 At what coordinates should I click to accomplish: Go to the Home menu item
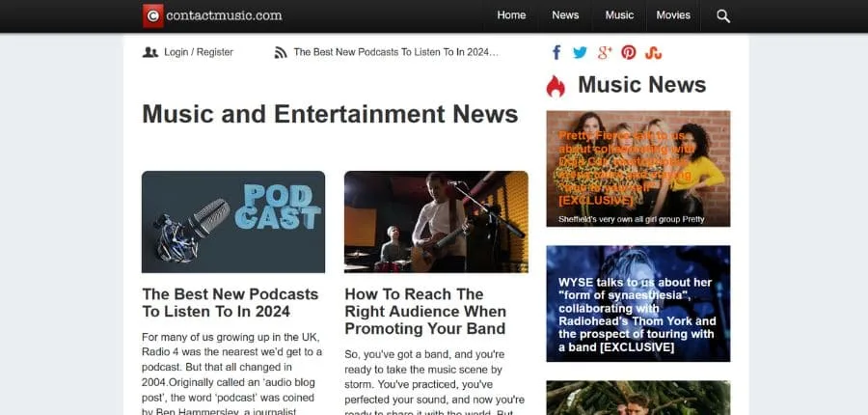point(511,15)
